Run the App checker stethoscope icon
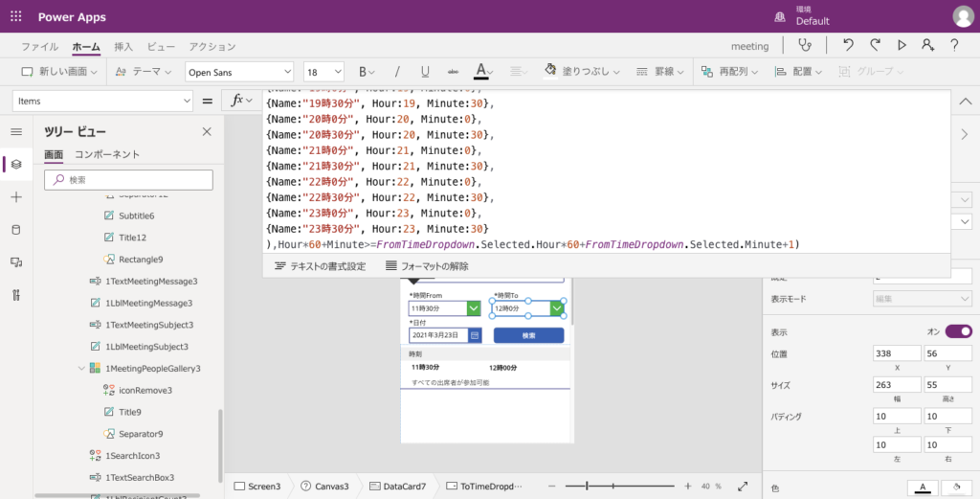 point(805,46)
